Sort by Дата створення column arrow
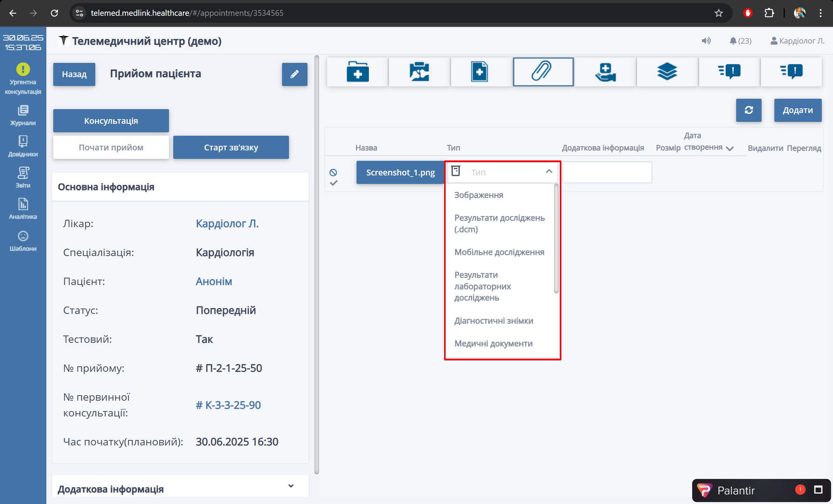 pyautogui.click(x=730, y=148)
